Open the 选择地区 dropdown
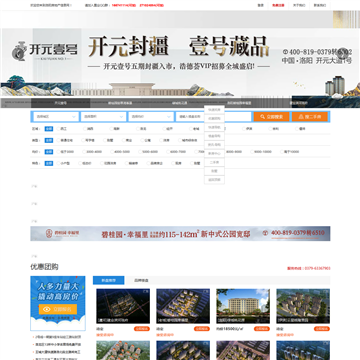 [56, 117]
